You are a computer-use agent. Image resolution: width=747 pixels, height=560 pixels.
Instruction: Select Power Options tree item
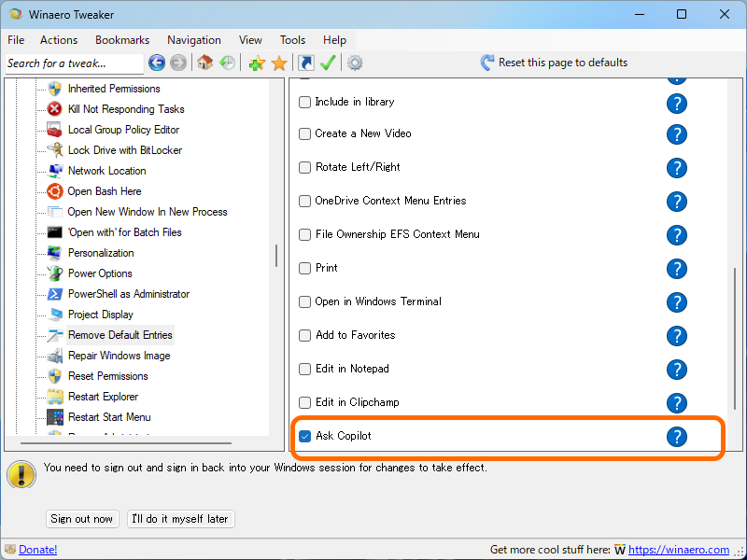(100, 273)
